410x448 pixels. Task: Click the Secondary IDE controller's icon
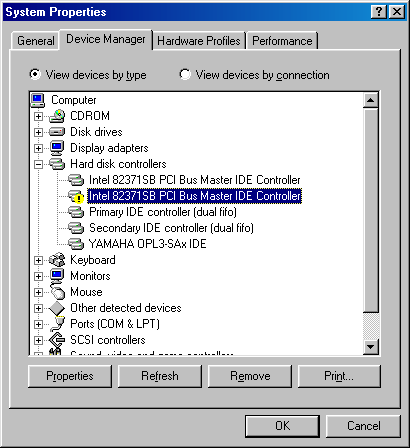[76, 228]
